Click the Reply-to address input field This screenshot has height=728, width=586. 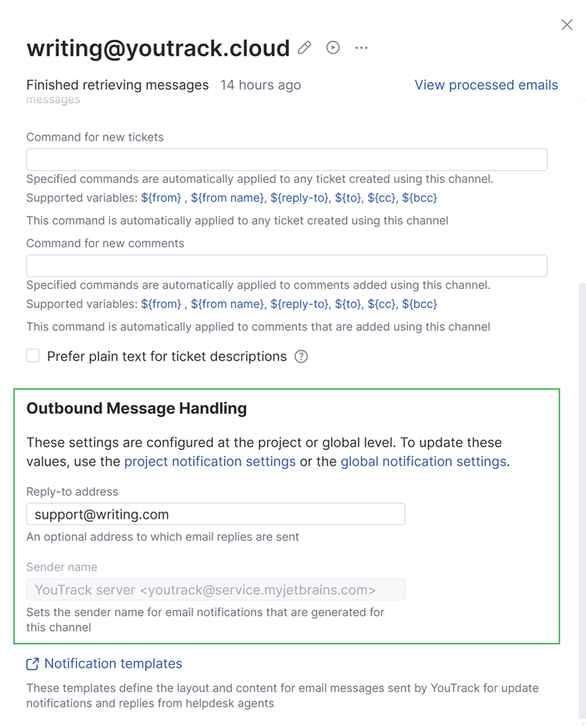pyautogui.click(x=216, y=515)
